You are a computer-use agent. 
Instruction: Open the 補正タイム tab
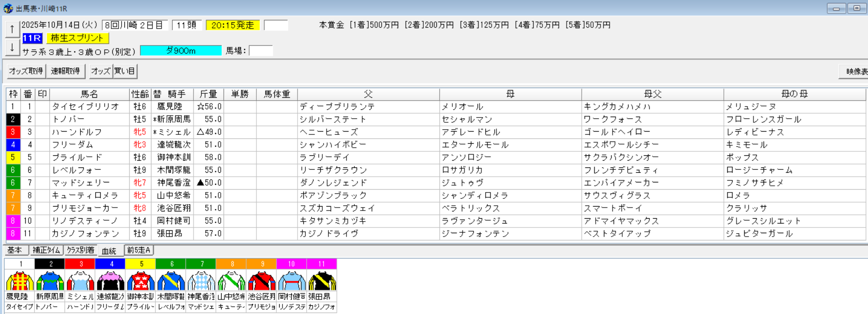click(46, 250)
